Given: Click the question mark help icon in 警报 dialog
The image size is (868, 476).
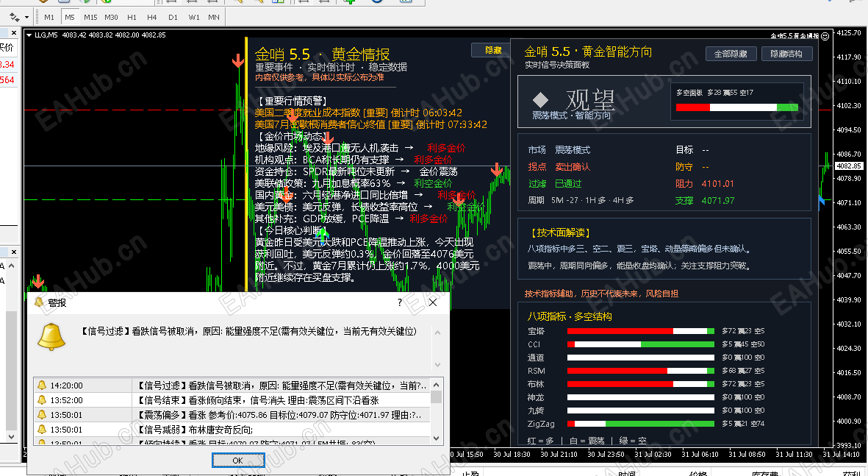Looking at the screenshot, I should (400, 302).
